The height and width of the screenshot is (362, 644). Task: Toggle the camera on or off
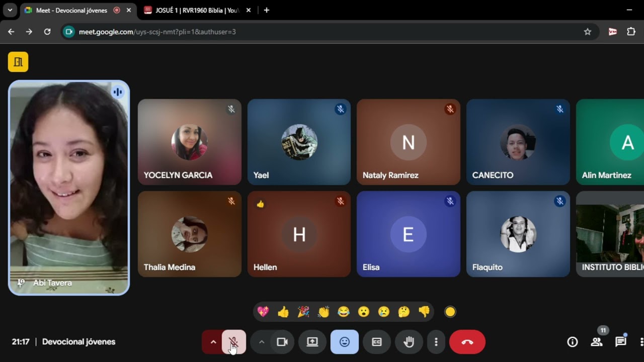click(x=282, y=342)
